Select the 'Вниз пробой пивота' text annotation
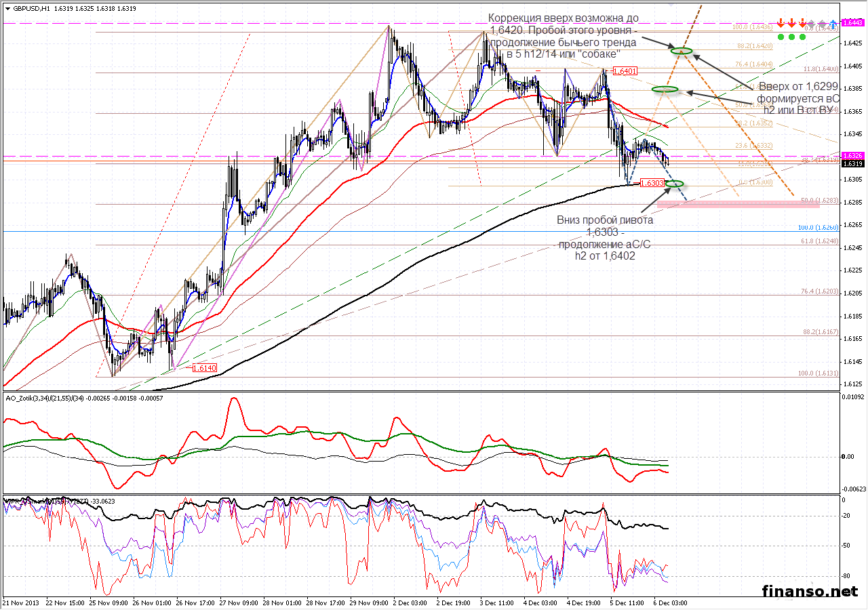Viewport: 868px width, 610px height. [606, 237]
